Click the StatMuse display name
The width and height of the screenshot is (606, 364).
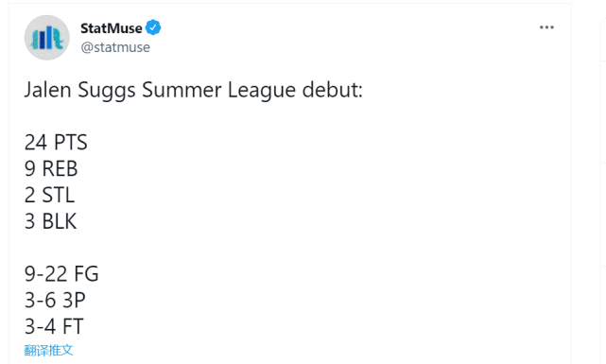112,28
